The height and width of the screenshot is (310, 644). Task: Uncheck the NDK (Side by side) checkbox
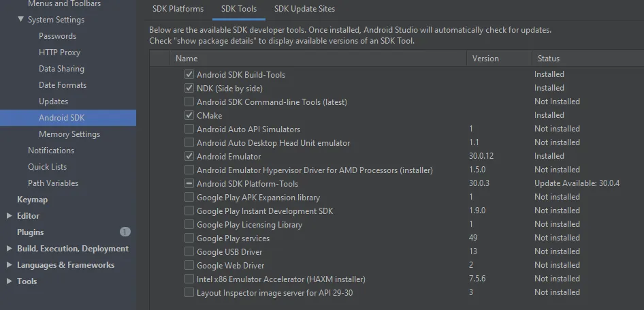(189, 88)
